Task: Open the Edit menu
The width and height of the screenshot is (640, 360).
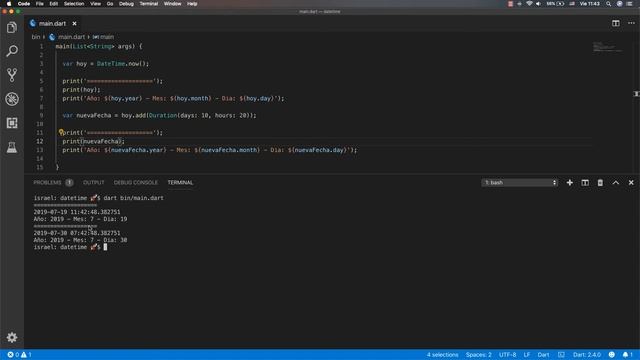Action: [53, 4]
